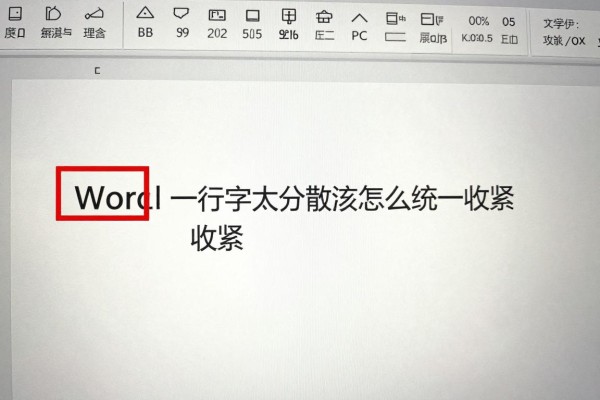Click the 文学伊: label

coord(561,24)
